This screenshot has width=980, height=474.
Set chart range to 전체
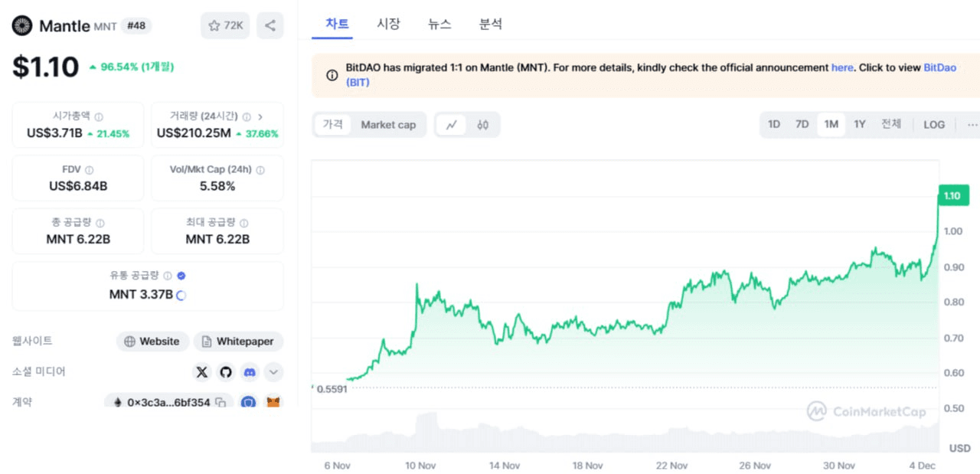tap(891, 124)
